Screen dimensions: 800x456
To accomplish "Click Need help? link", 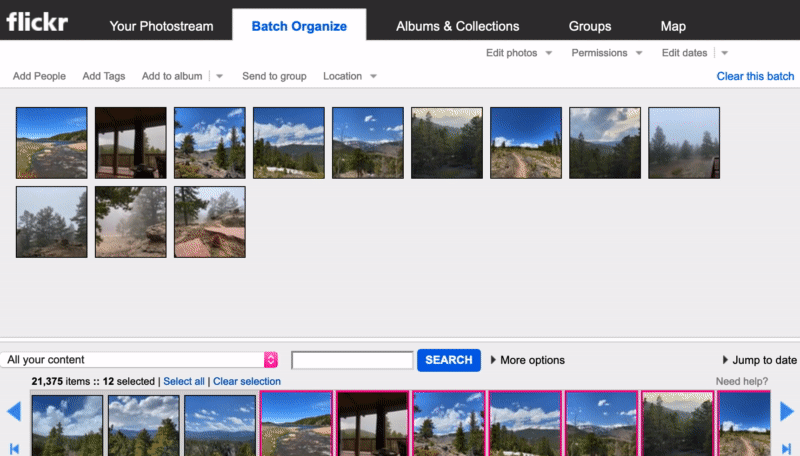I will (x=741, y=382).
